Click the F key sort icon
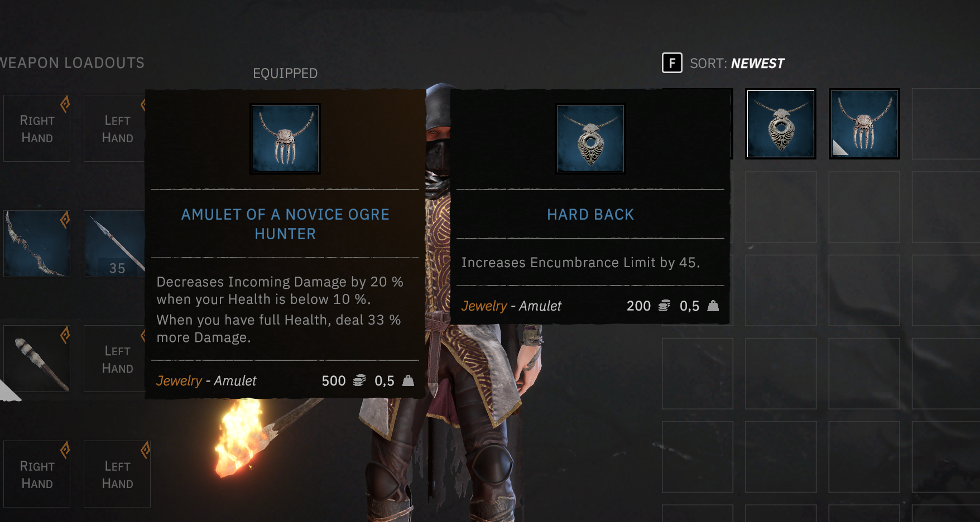 point(672,63)
